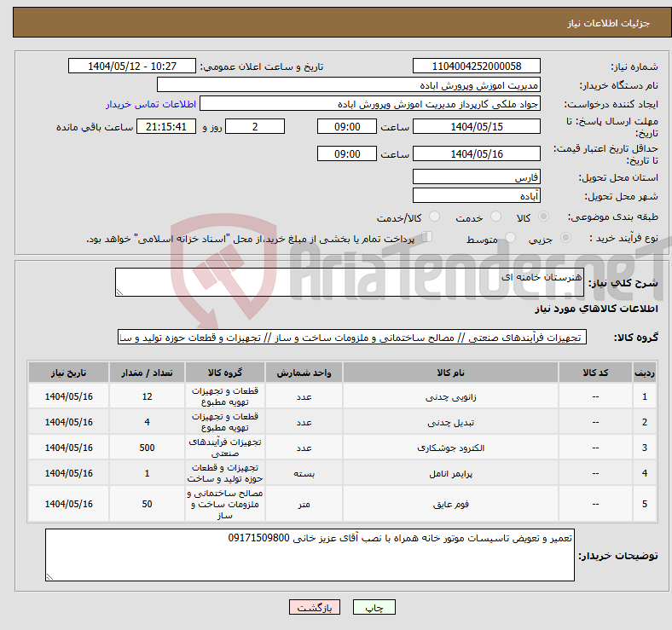Image resolution: width=672 pixels, height=630 pixels.
Task: Click the buyer organization name field
Action: coord(349,85)
